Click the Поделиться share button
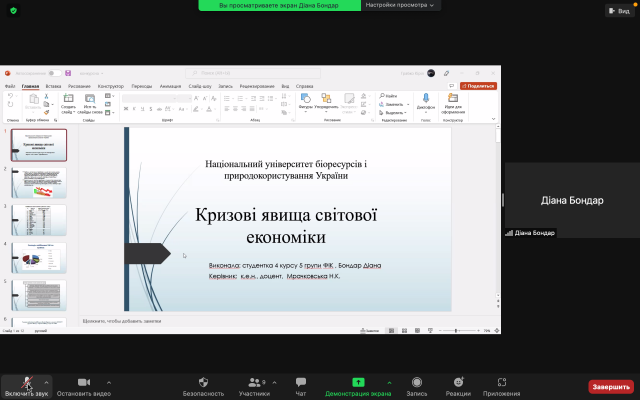 (478, 86)
